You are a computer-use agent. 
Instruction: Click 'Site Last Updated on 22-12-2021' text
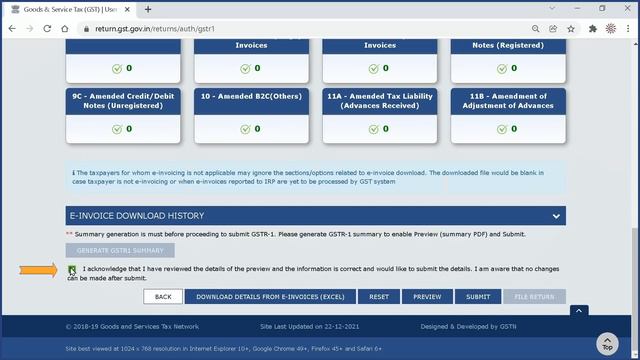(309, 327)
